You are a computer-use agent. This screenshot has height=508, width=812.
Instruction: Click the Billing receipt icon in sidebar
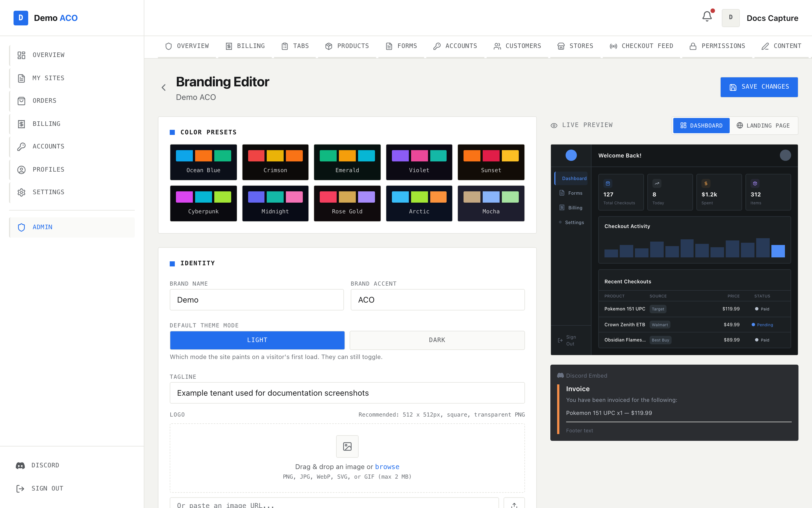21,124
